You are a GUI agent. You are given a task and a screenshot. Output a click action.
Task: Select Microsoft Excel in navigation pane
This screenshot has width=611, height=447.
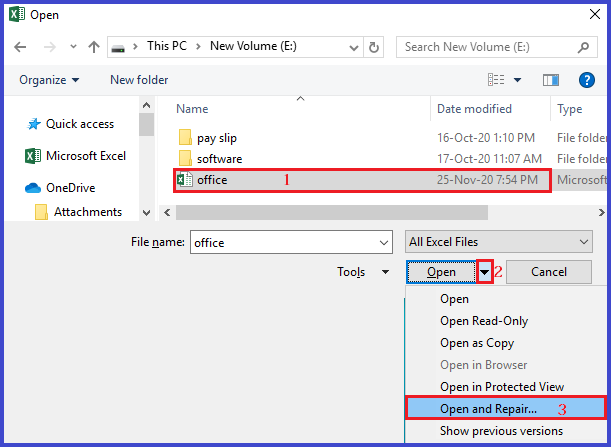click(x=86, y=156)
